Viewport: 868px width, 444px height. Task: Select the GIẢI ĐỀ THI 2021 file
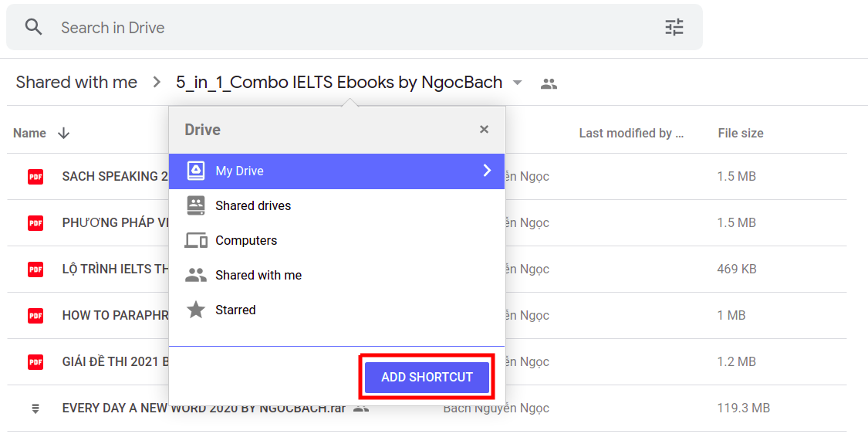coord(427,362)
